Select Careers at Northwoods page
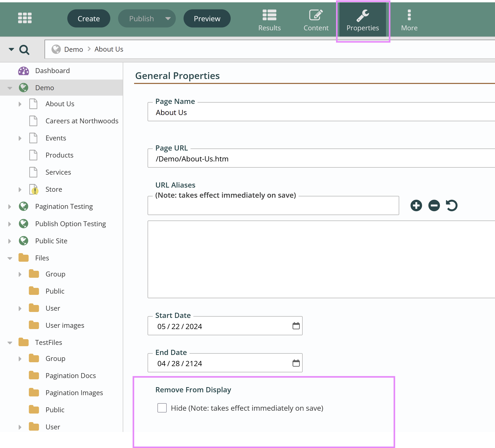The height and width of the screenshot is (448, 495). pos(82,121)
